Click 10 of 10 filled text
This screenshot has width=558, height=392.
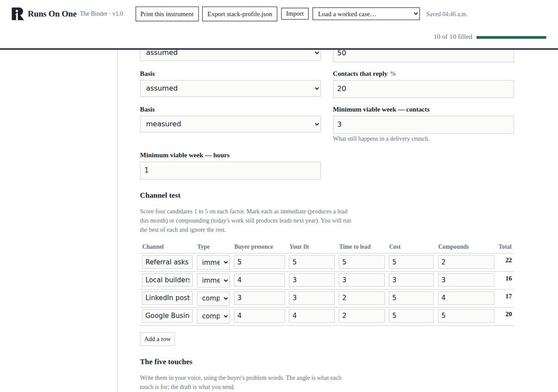(453, 36)
